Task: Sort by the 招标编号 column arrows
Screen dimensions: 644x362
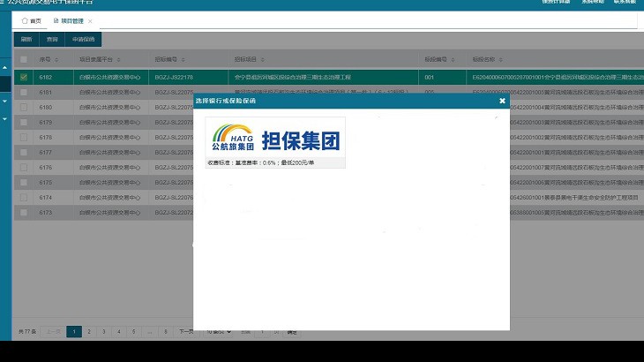Action: click(x=183, y=60)
